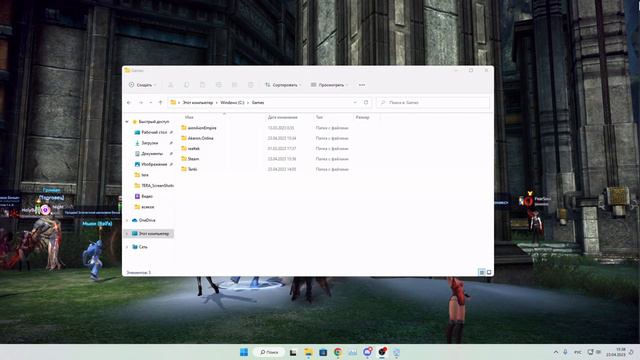Viewport: 640px width, 360px height.
Task: Refresh the current folder
Action: click(366, 102)
